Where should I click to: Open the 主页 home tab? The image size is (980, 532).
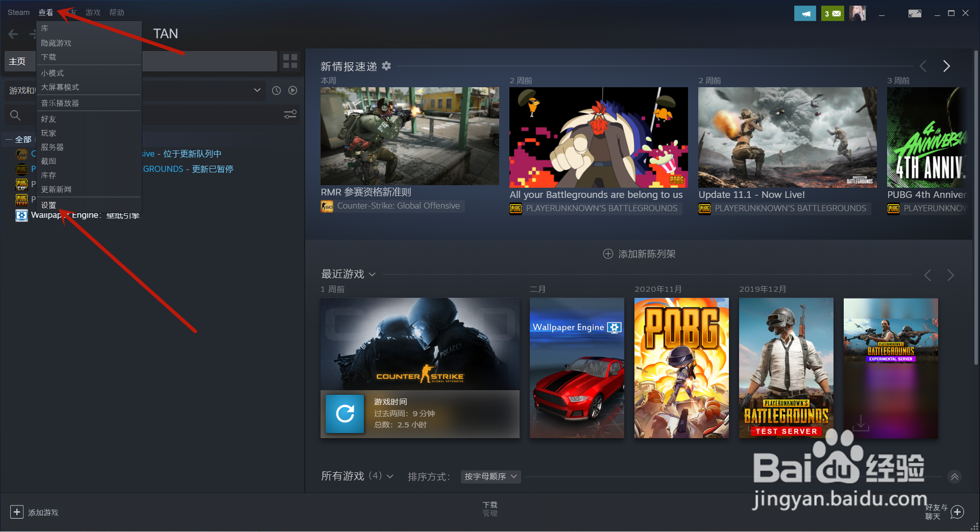click(17, 61)
